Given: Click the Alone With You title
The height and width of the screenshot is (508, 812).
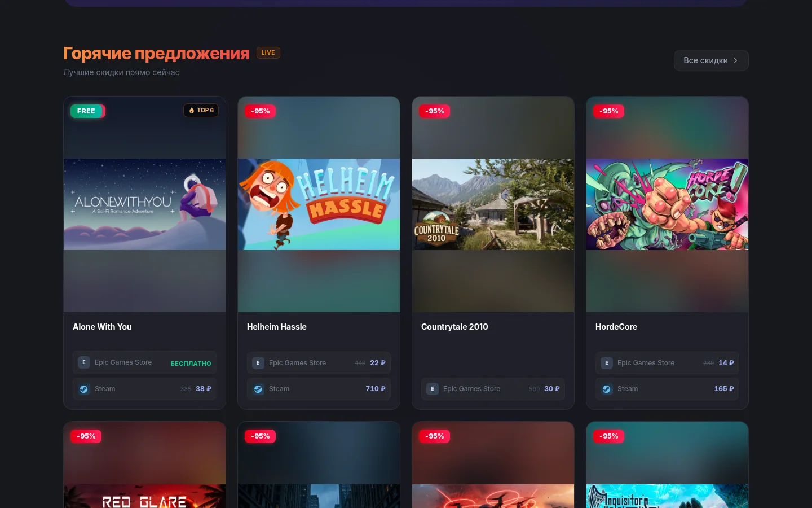Looking at the screenshot, I should coord(102,327).
